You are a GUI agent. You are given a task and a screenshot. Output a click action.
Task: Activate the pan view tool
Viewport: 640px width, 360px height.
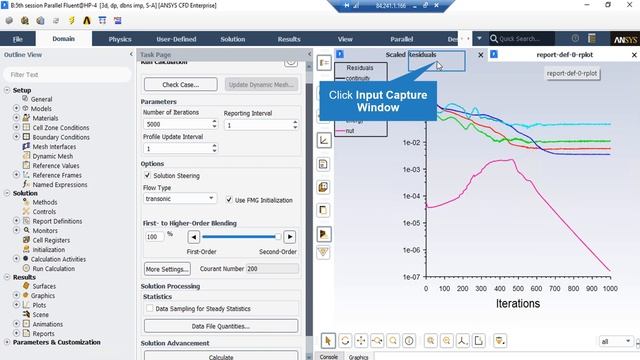(x=361, y=340)
